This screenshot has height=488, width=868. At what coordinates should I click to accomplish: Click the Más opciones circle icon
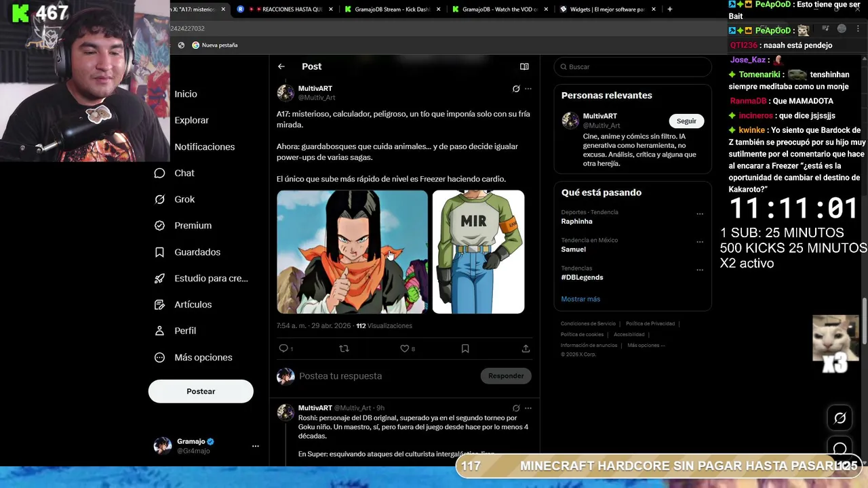click(x=159, y=357)
